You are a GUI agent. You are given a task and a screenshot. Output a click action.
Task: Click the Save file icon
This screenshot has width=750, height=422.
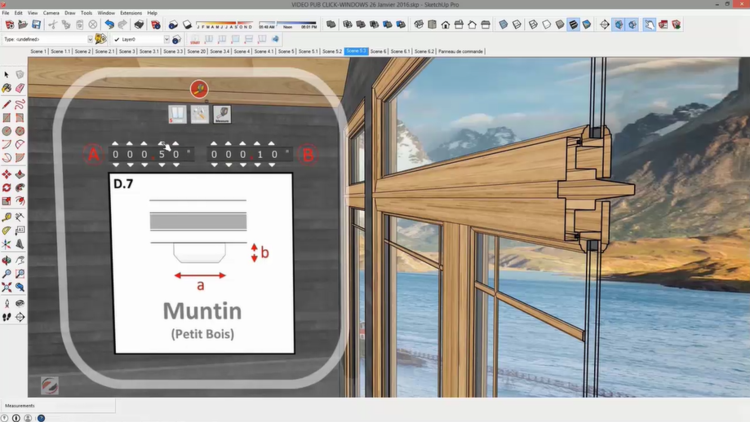click(x=36, y=25)
